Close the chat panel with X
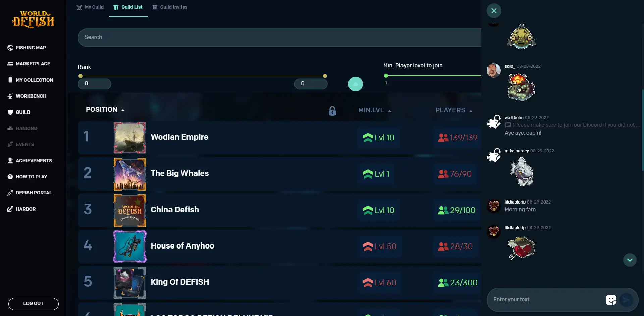 pos(494,11)
